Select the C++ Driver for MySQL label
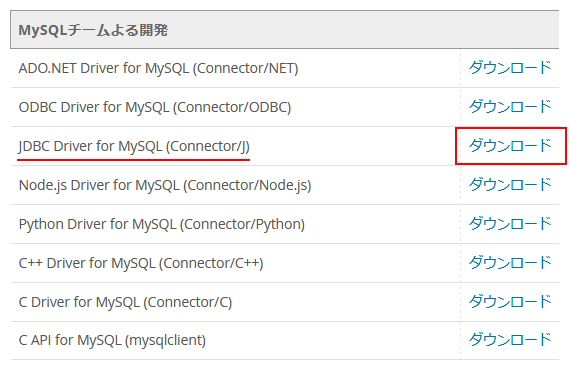Viewport: 569px width, 370px height. [x=141, y=263]
